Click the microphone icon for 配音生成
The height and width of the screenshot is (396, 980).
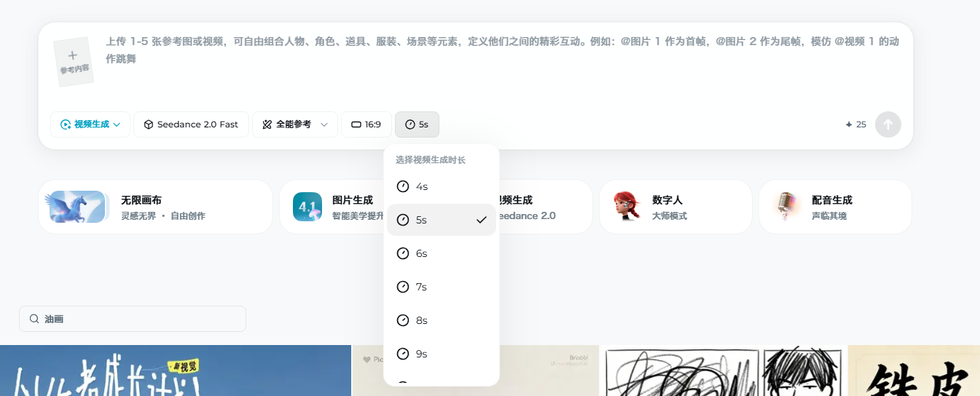tap(785, 207)
